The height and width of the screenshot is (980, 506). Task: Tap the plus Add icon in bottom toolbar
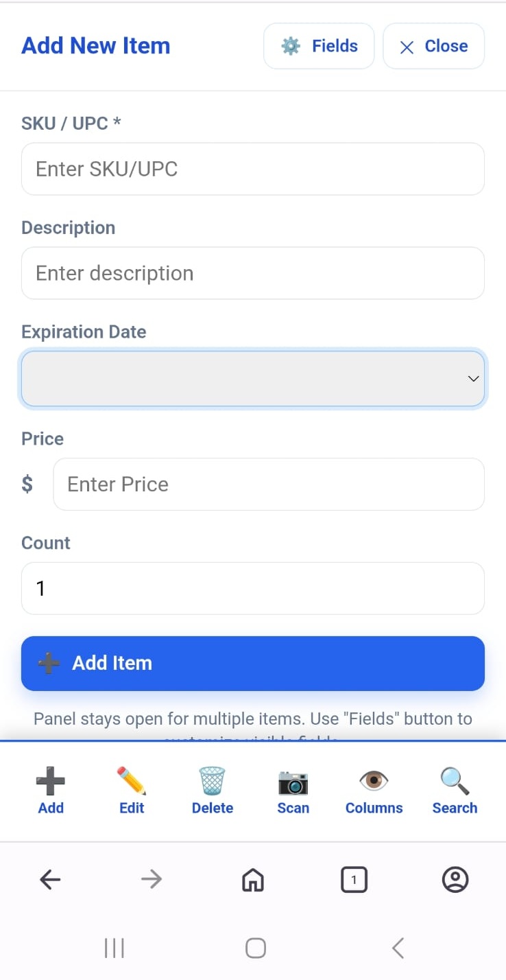tap(51, 782)
